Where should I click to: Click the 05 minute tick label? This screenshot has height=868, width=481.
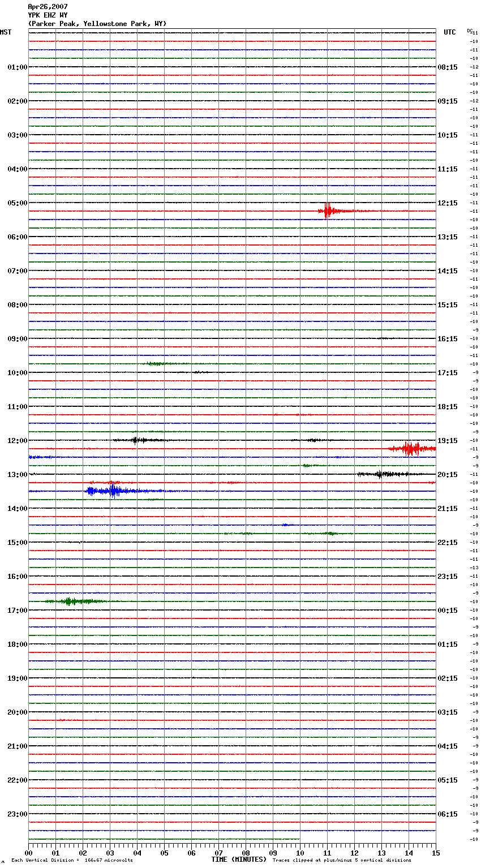(164, 853)
